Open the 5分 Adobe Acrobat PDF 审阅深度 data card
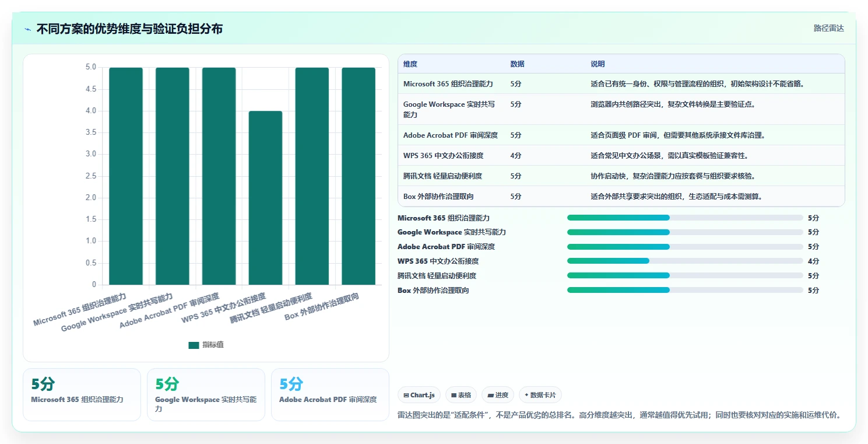868x444 pixels. point(330,394)
